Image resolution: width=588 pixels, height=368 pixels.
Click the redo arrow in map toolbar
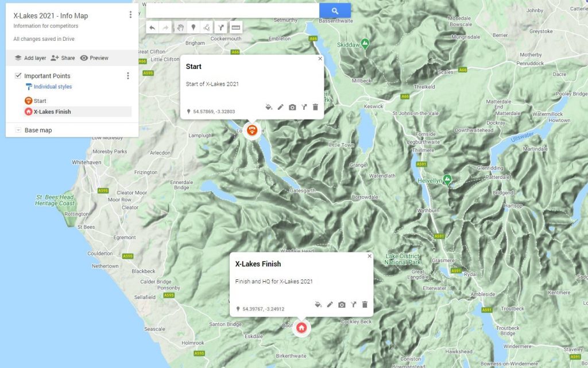pyautogui.click(x=165, y=28)
